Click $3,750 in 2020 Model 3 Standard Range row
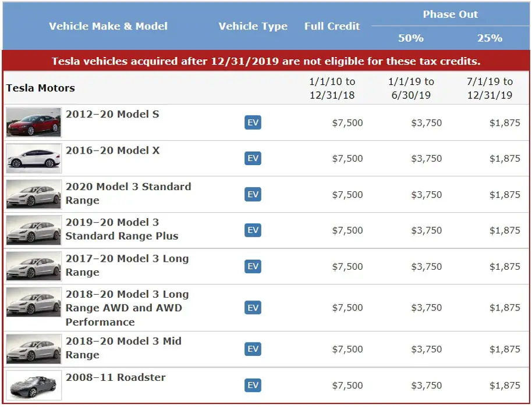Viewport: 532px width, 407px height. pos(427,195)
